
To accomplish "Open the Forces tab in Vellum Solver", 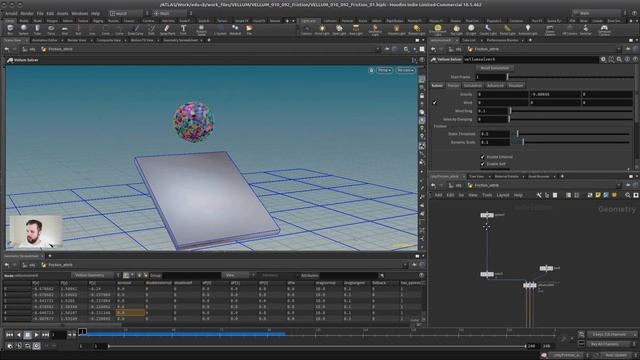I will pyautogui.click(x=453, y=86).
